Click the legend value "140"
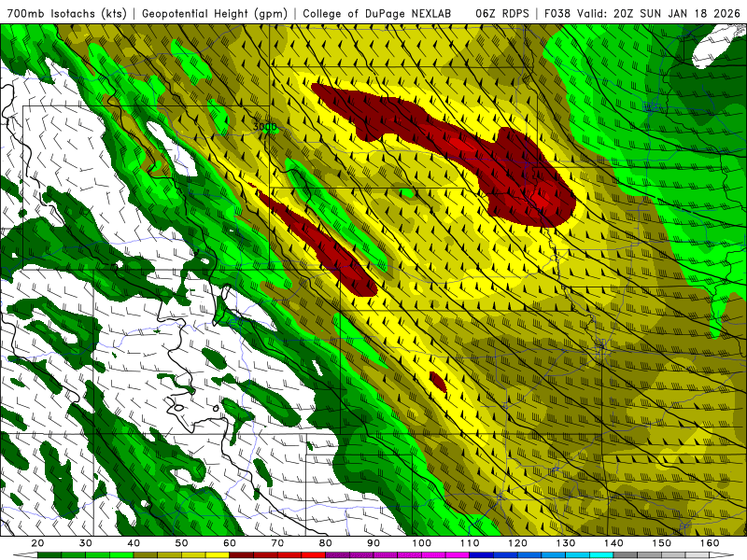Screen dimensions: 747x560 pos(613,543)
